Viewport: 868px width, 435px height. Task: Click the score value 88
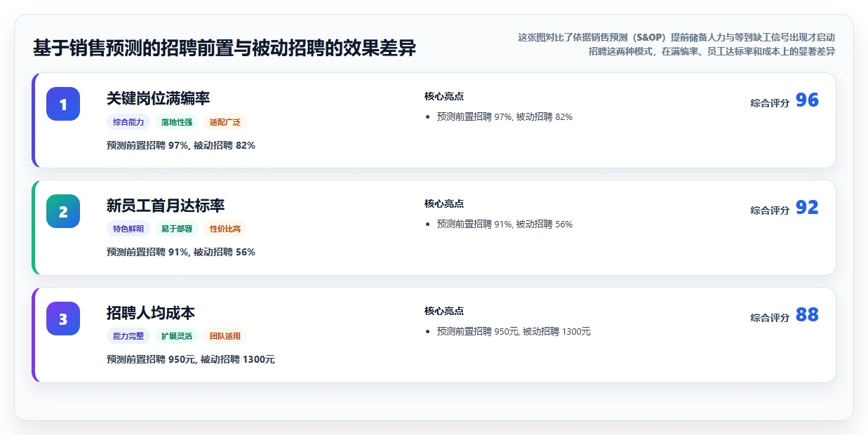click(807, 315)
